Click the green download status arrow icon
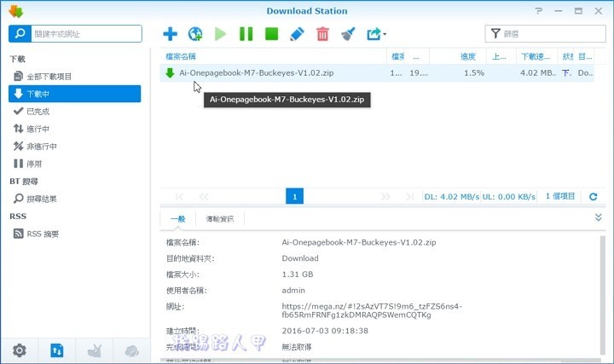Screen dimensions: 614x364 point(170,72)
